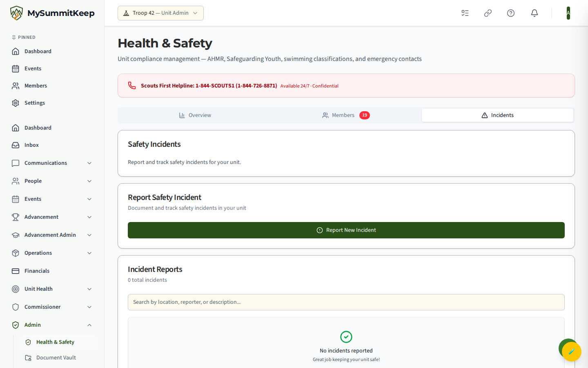588x368 pixels.
Task: Click the Communications chat bubble icon
Action: [x=16, y=163]
